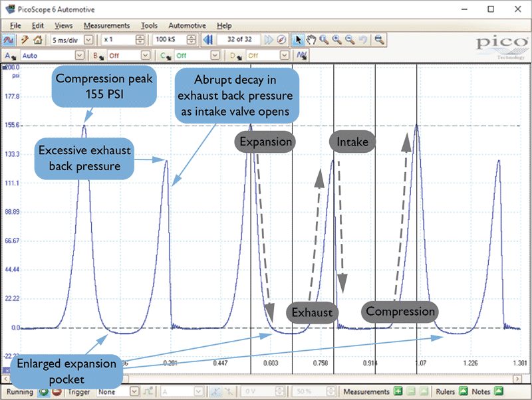Click the 32 of 32 buffer field

click(x=239, y=39)
